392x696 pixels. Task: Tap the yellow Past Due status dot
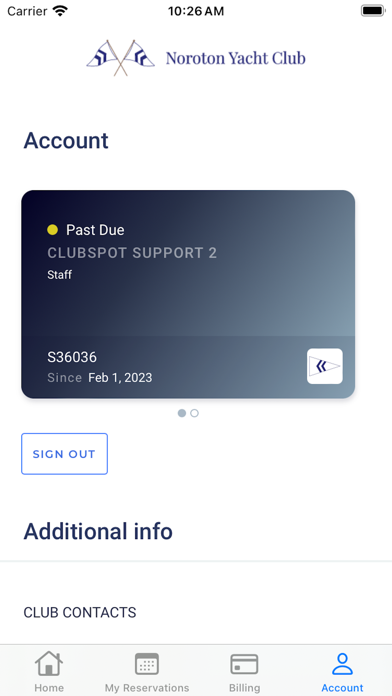[52, 229]
